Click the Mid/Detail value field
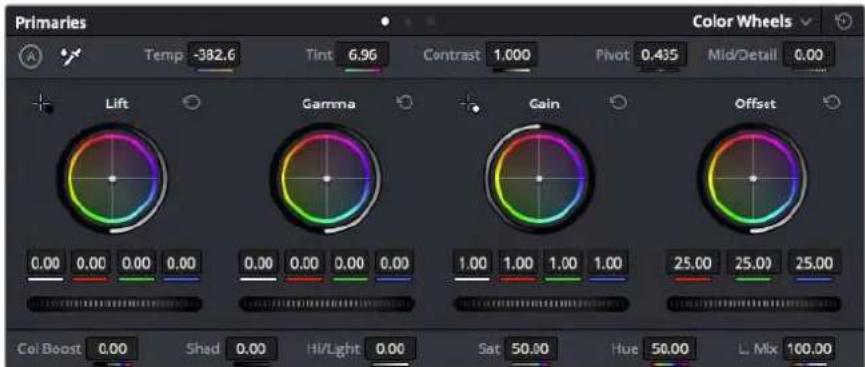The height and width of the screenshot is (367, 865). (x=810, y=55)
